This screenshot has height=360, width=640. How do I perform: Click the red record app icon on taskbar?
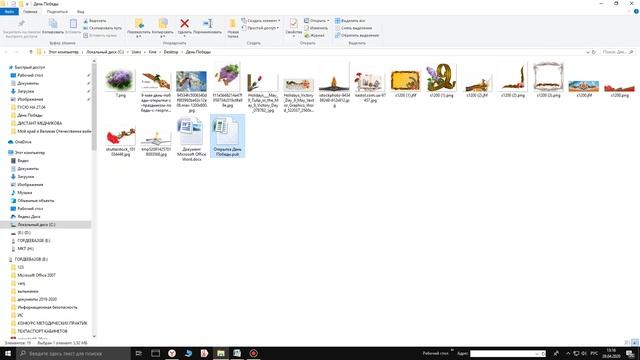point(253,353)
